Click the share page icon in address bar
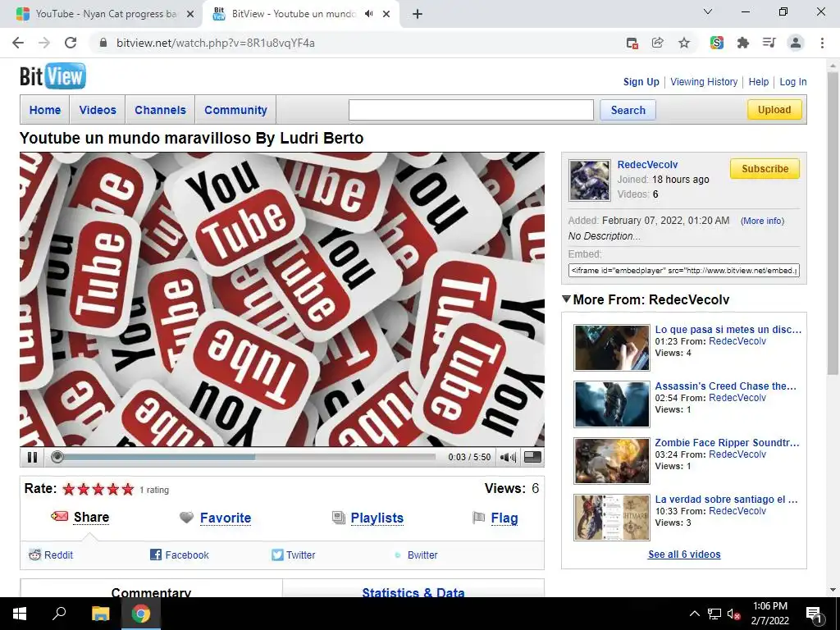 click(x=657, y=43)
